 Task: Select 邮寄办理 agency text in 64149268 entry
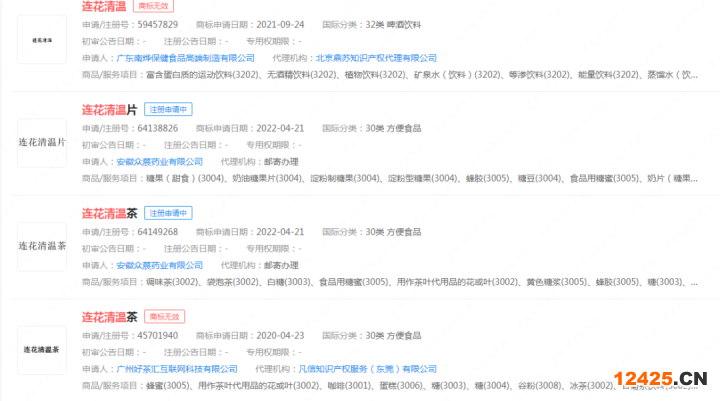(281, 265)
